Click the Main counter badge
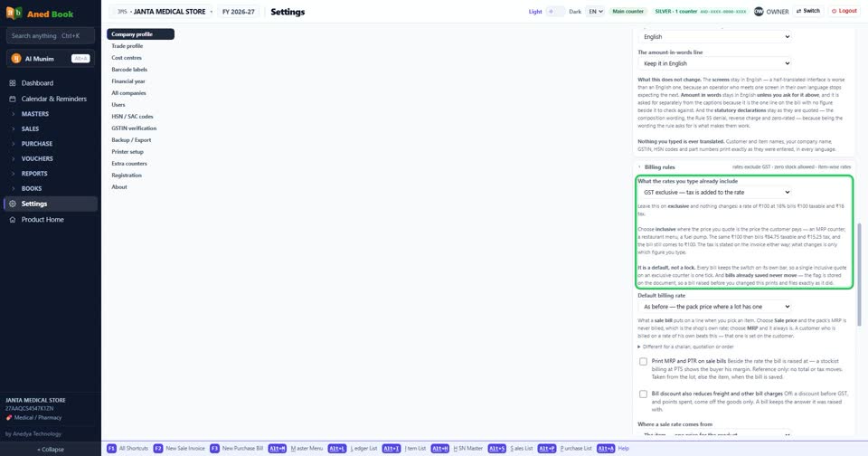The height and width of the screenshot is (456, 868). pos(627,11)
